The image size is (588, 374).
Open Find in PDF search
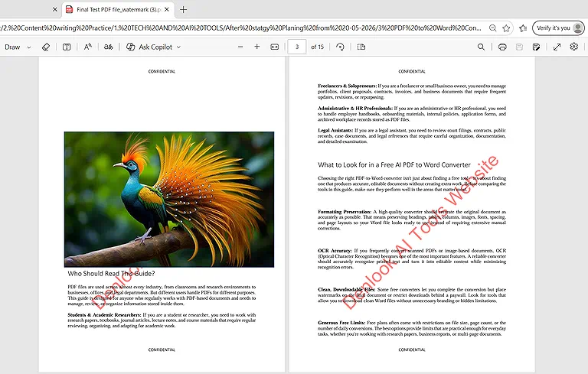click(481, 47)
